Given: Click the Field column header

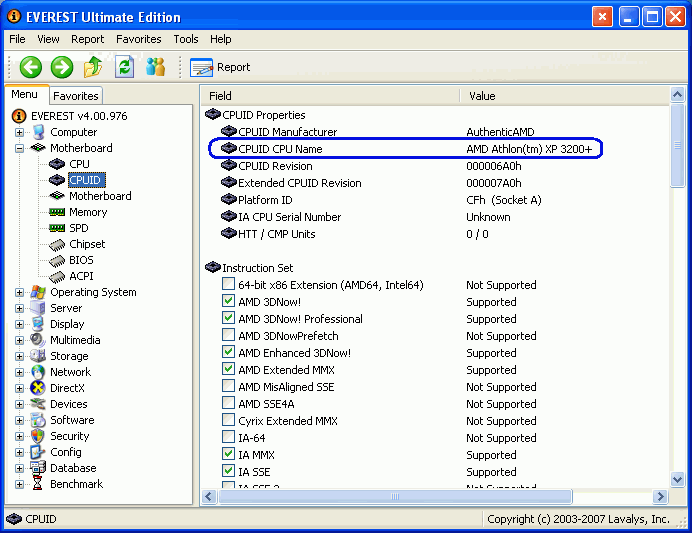Looking at the screenshot, I should point(330,96).
